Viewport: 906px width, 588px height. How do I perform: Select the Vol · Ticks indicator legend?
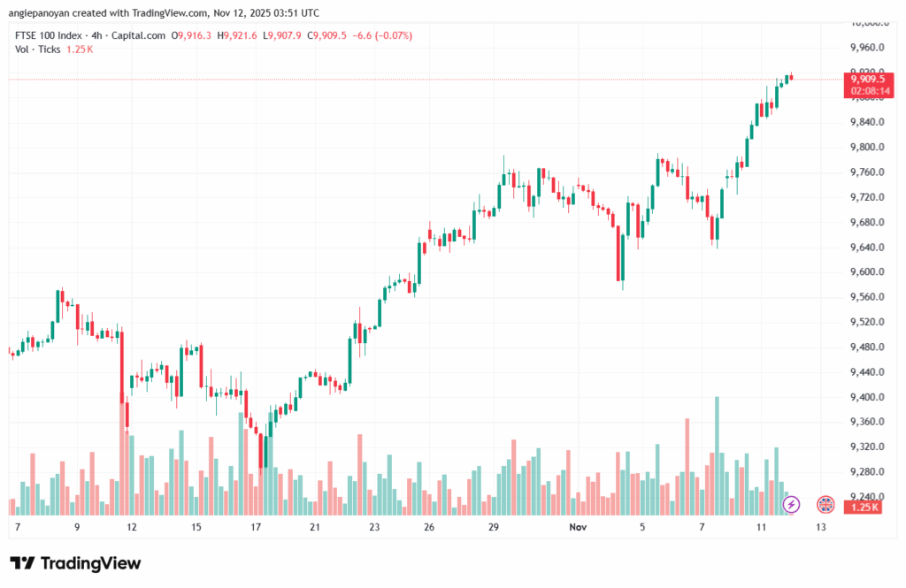37,50
